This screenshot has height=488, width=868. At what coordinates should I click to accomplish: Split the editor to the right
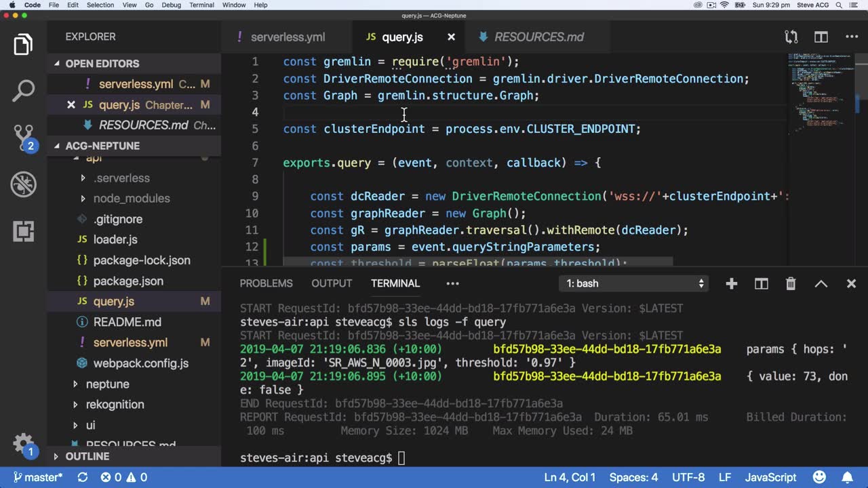(x=821, y=37)
